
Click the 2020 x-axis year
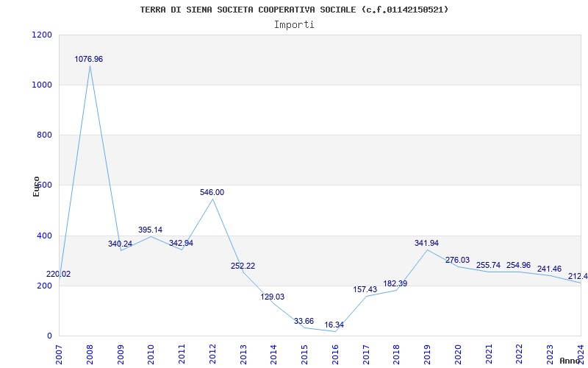(x=458, y=355)
